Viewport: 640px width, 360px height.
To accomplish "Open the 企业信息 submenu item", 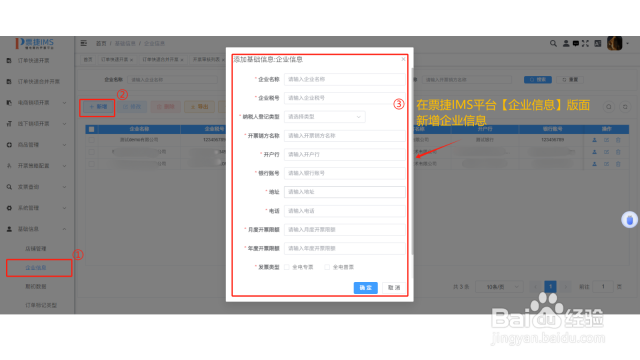I will [36, 268].
